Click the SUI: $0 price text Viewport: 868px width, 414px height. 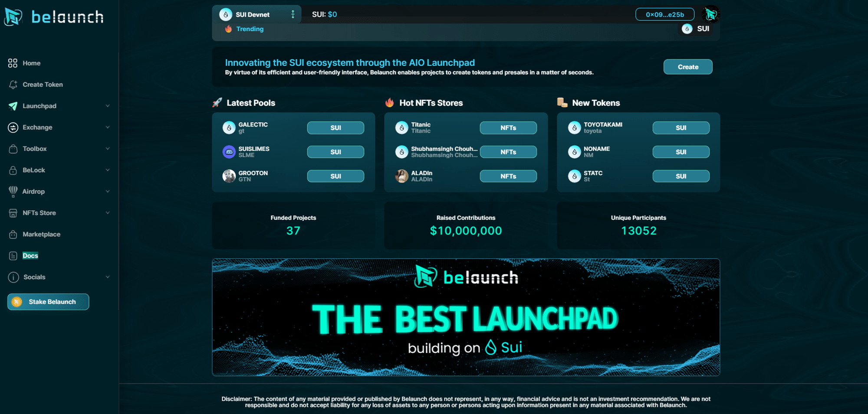pyautogui.click(x=324, y=14)
